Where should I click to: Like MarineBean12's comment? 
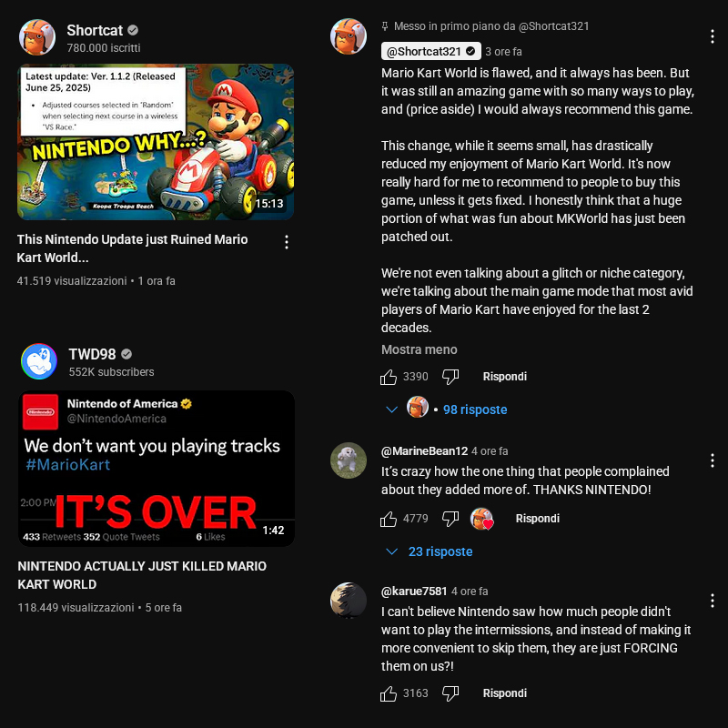[389, 519]
